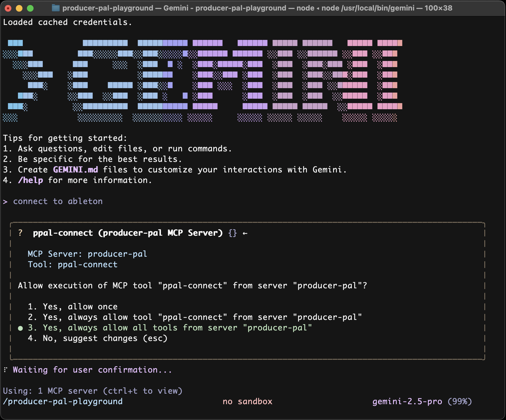Select option 4, No suggest changes
Image resolution: width=506 pixels, height=420 pixels.
(x=98, y=338)
